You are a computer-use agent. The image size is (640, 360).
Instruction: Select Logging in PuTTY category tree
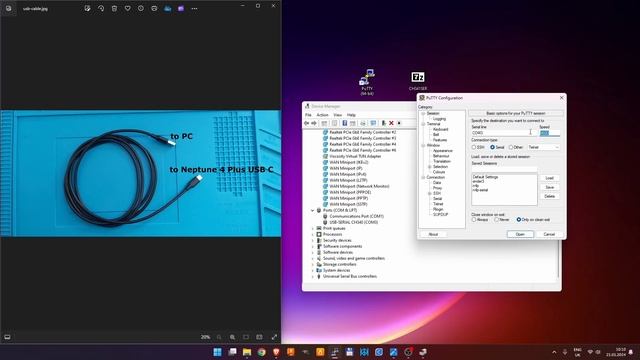click(439, 119)
